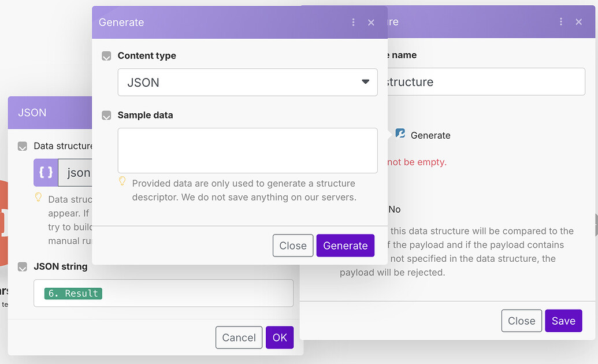Click into the empty Sample data text area
Screen dimensions: 598x364
point(247,150)
